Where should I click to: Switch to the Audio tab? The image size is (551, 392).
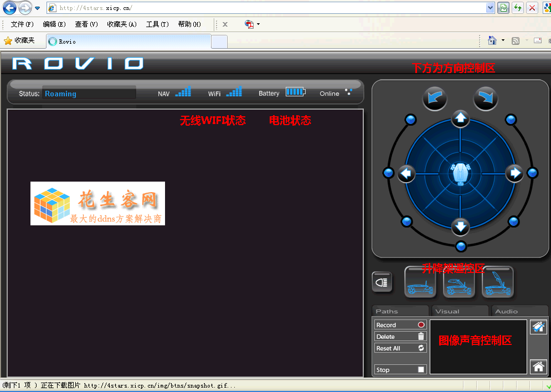(x=520, y=311)
